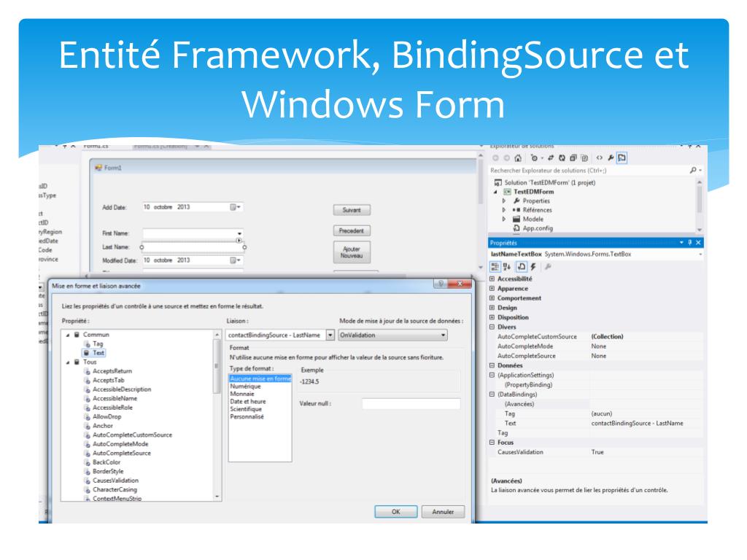Click the Forward arrow in Solution Explorer toolbar
The width and height of the screenshot is (747, 560).
tap(506, 158)
